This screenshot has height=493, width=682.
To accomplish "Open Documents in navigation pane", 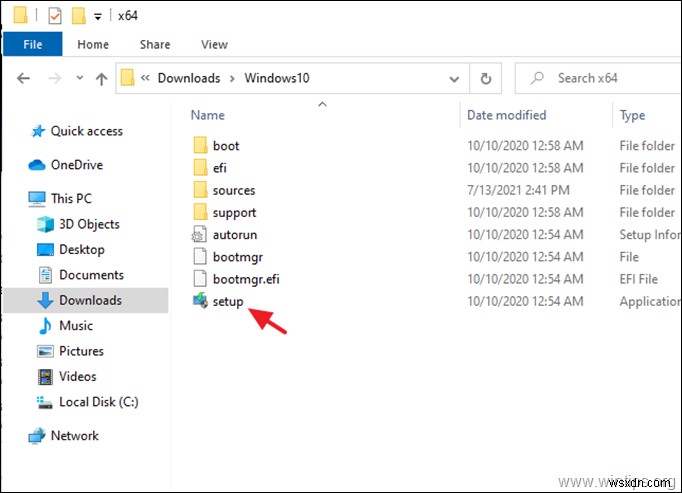I will click(x=91, y=275).
